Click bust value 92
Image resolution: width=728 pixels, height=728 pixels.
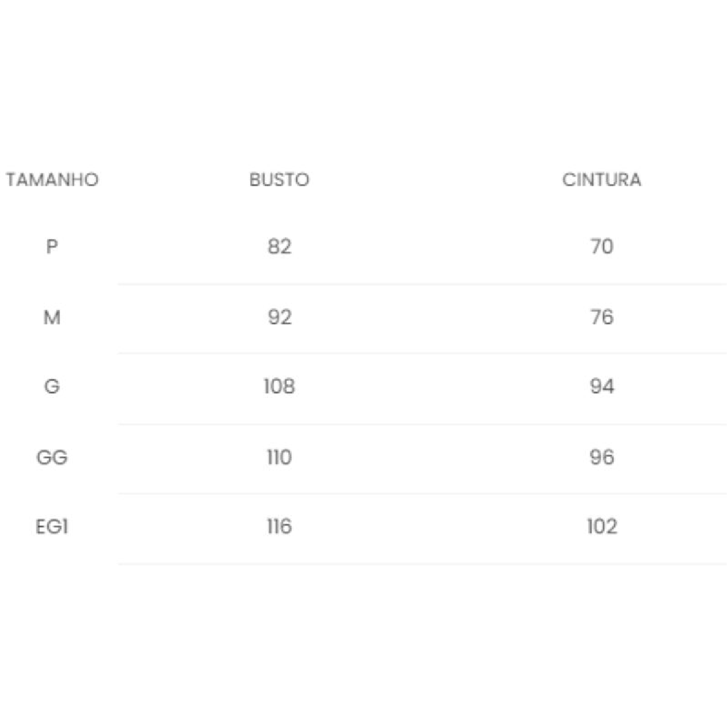[279, 317]
